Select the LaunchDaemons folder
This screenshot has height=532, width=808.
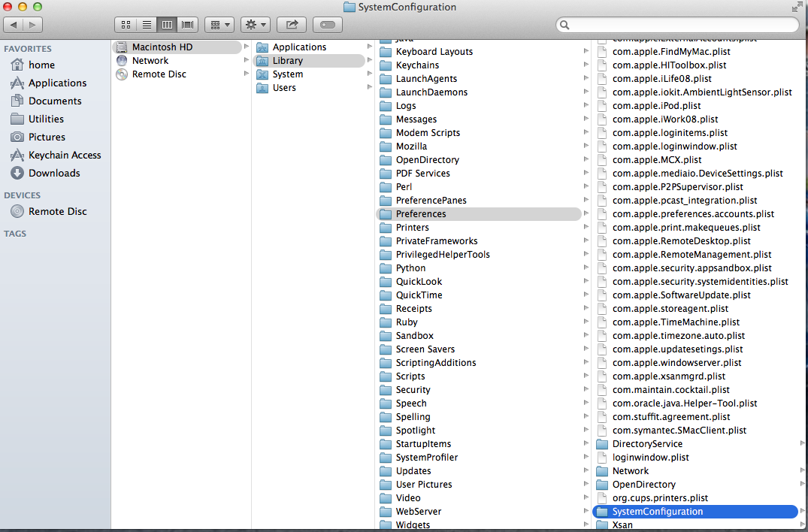point(480,92)
